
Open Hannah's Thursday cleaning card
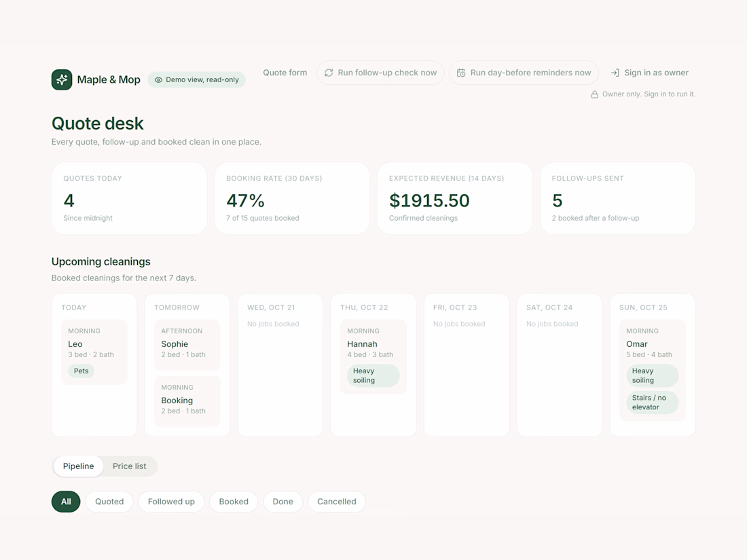[373, 356]
